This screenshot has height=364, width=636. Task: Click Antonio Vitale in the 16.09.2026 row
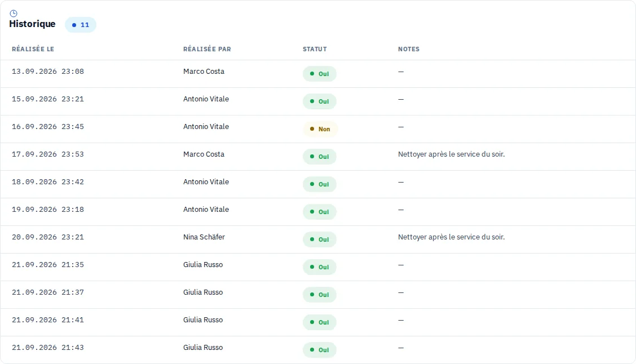[x=206, y=126]
